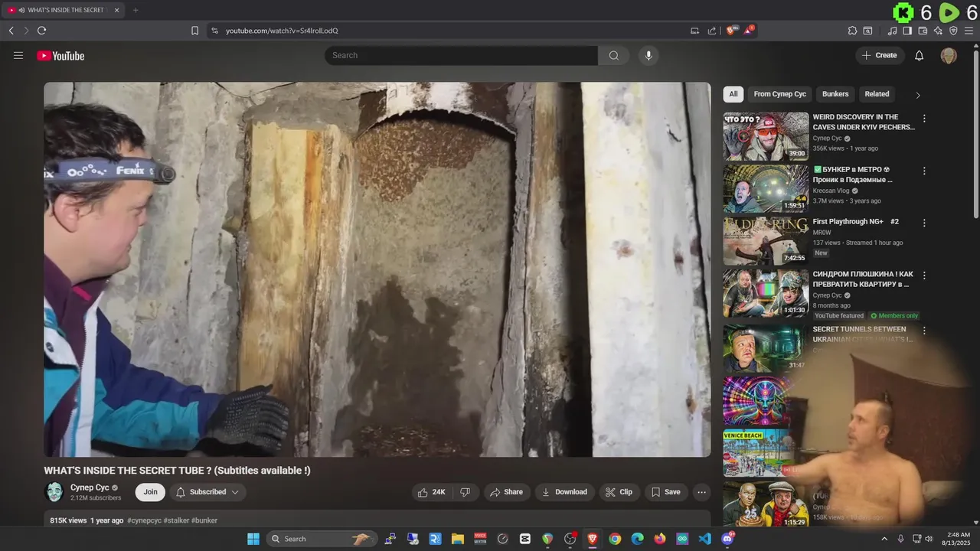Open the #stalker hashtag

pyautogui.click(x=176, y=520)
